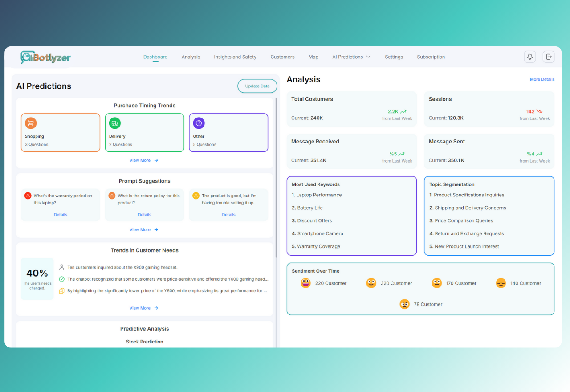The width and height of the screenshot is (570, 392).
Task: Select the Total Costumers stat card
Action: coord(351,109)
